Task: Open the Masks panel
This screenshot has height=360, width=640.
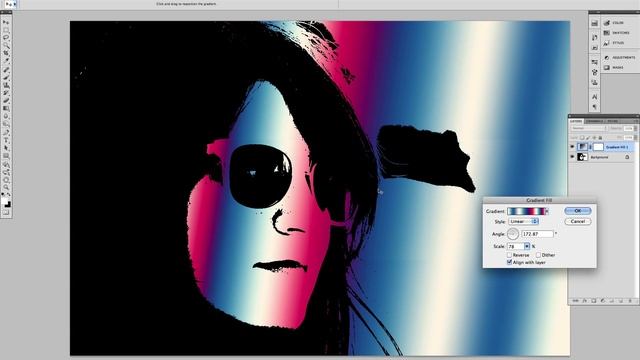Action: (x=613, y=67)
